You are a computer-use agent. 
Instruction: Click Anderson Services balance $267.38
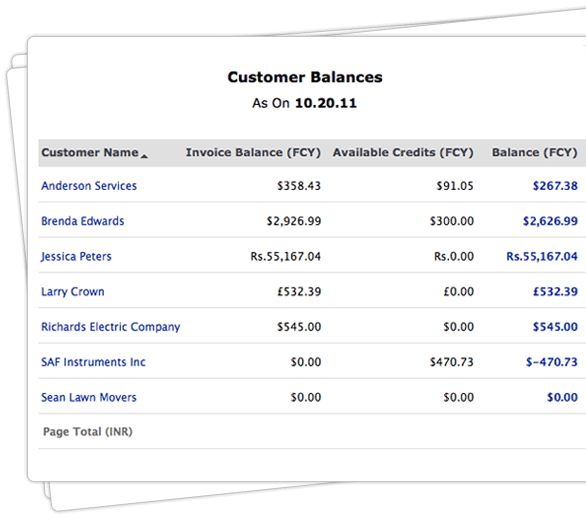(x=555, y=186)
